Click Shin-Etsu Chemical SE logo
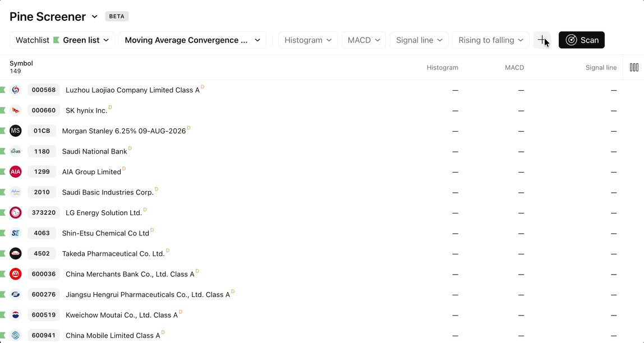644x343 pixels. tap(16, 233)
